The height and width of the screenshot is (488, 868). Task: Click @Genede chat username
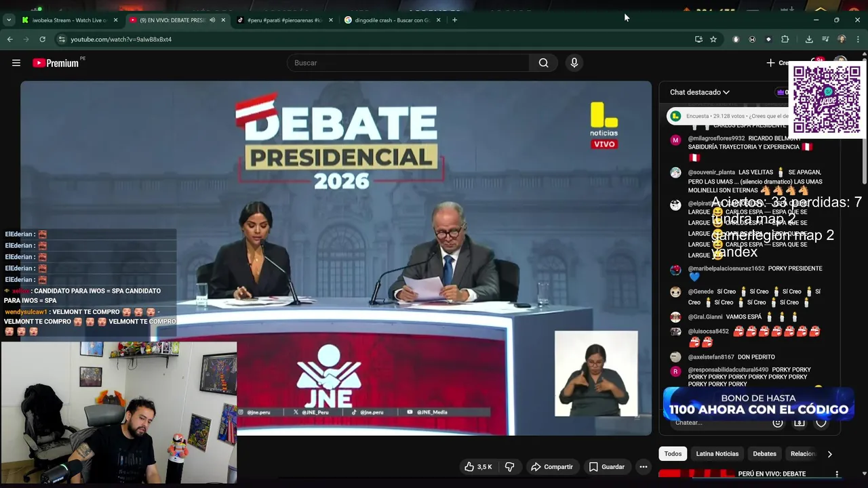[x=701, y=291]
